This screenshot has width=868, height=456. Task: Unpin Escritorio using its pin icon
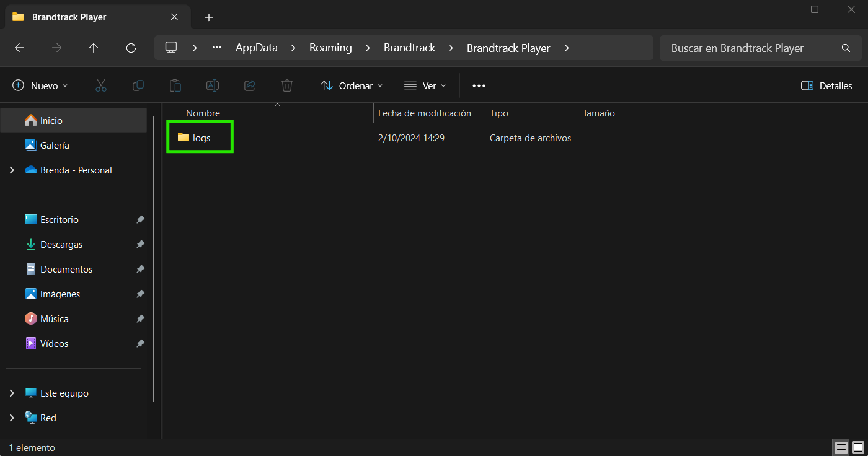pyautogui.click(x=141, y=219)
